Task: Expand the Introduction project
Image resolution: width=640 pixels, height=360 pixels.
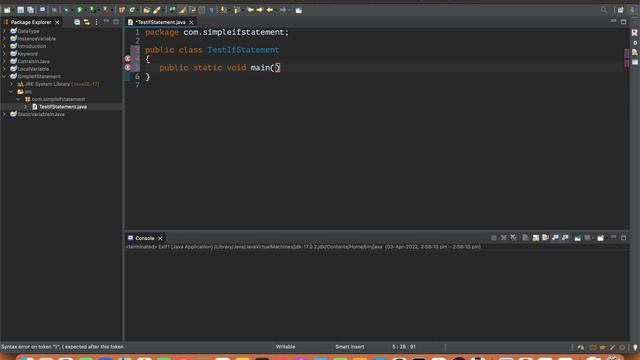Action: click(x=4, y=46)
